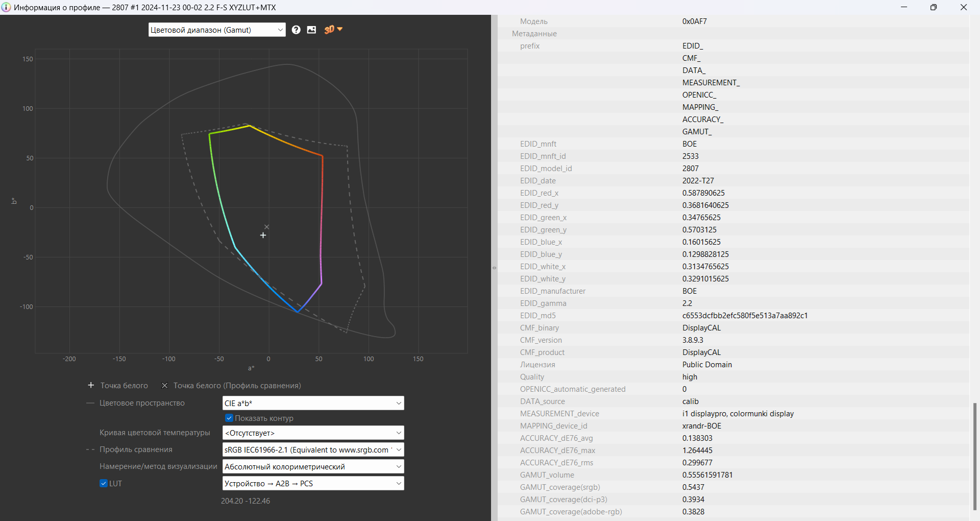Click the save graph as image icon
The height and width of the screenshot is (521, 980).
tap(311, 30)
